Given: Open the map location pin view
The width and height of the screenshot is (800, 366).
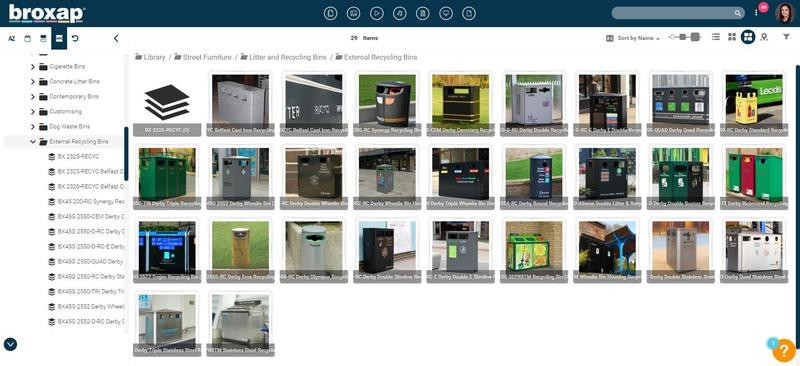Looking at the screenshot, I should (x=764, y=37).
